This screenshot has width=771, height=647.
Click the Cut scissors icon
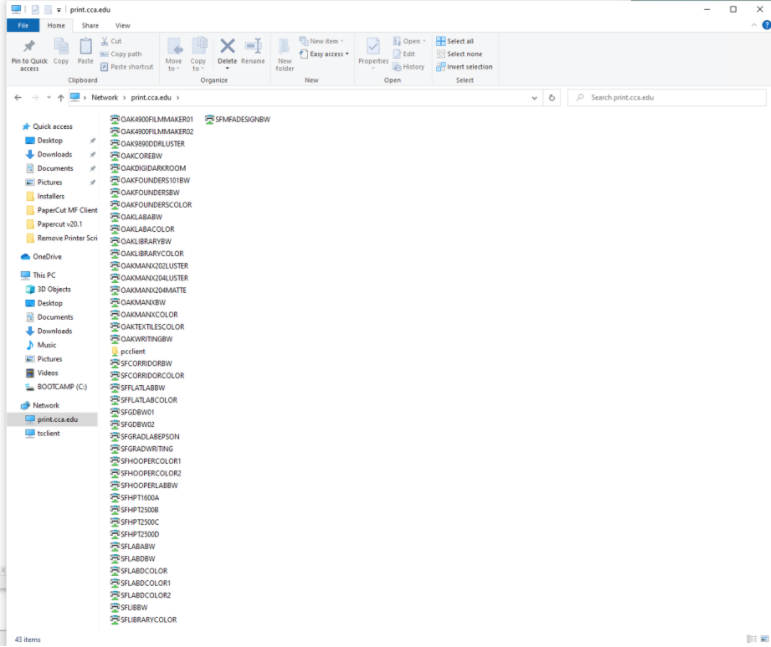click(104, 41)
